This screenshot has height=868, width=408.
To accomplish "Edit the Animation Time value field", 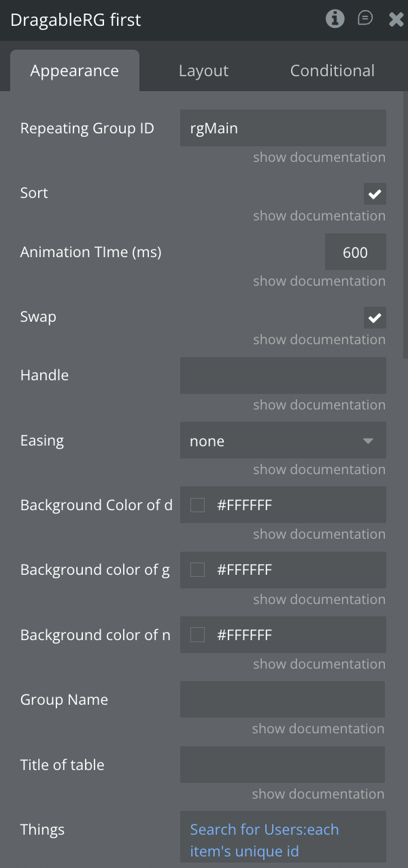I will (x=355, y=253).
